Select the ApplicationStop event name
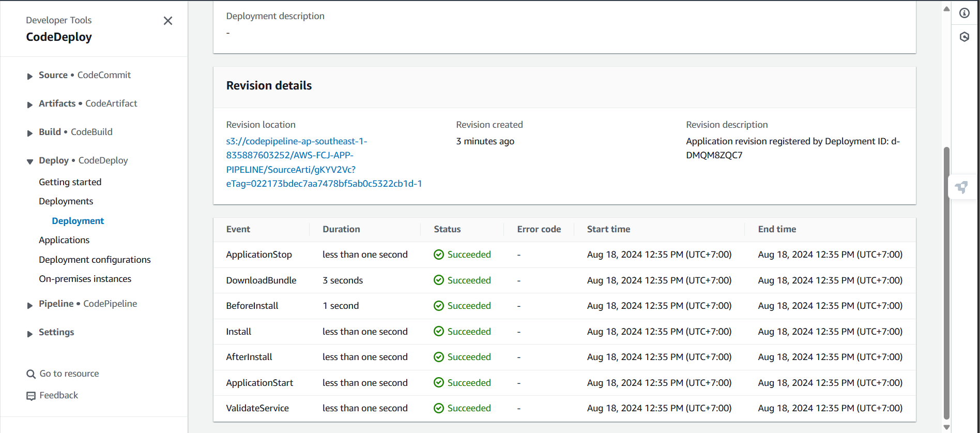The height and width of the screenshot is (433, 980). click(259, 255)
